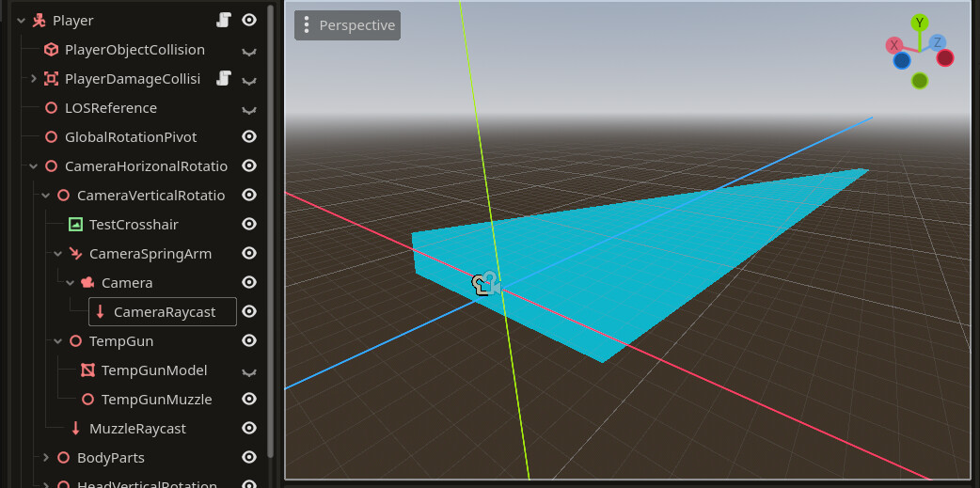The width and height of the screenshot is (980, 488).
Task: Collapse the CameraHorizonalRotatio node
Action: (x=33, y=166)
